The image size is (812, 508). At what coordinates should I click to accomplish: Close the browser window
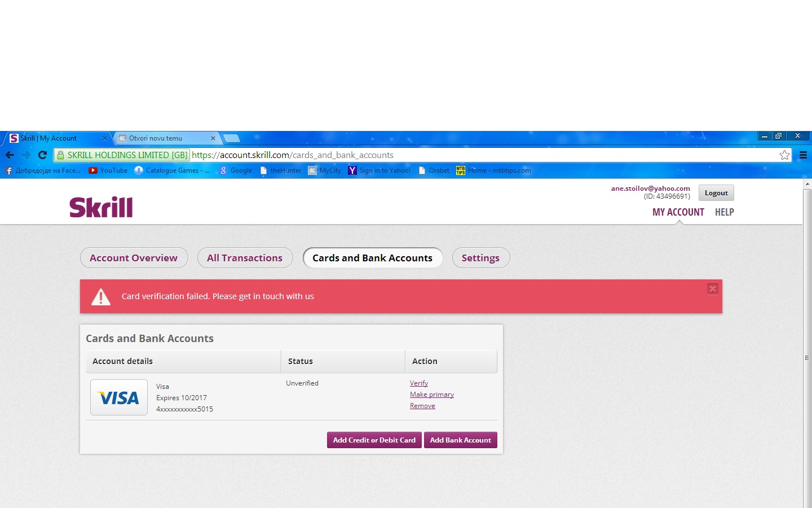[797, 136]
